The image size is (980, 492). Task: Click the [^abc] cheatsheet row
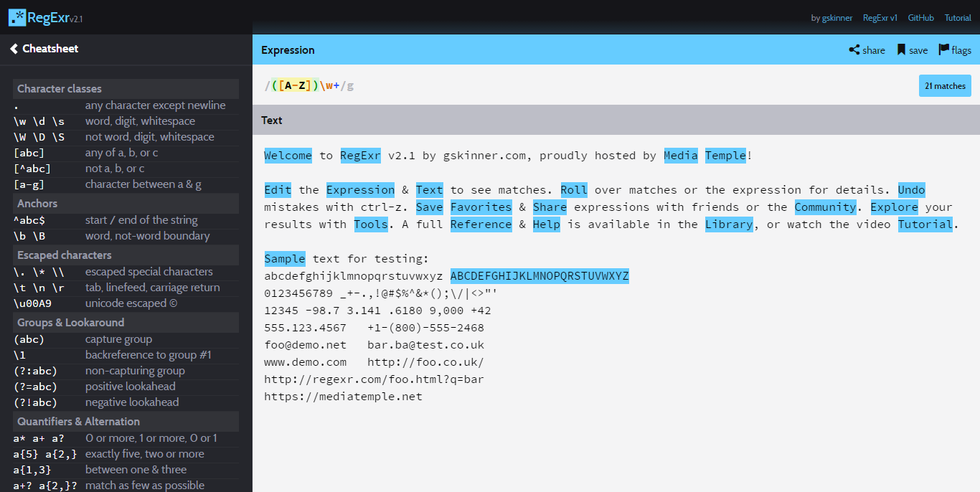126,169
